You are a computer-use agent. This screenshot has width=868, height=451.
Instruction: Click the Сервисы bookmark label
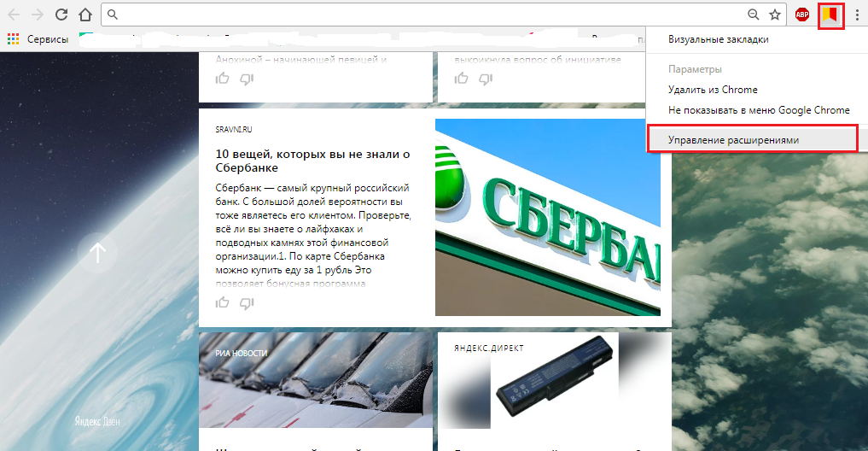point(48,39)
